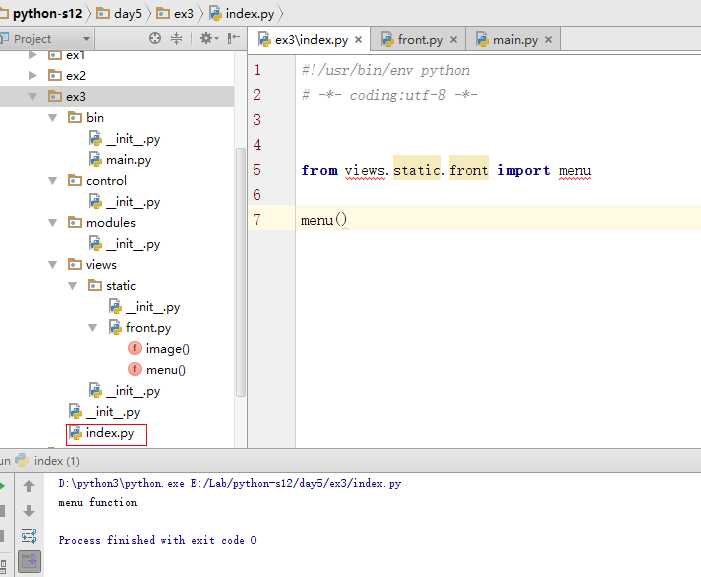The height and width of the screenshot is (577, 701).
Task: Collapse the views folder arrow
Action: [x=53, y=265]
